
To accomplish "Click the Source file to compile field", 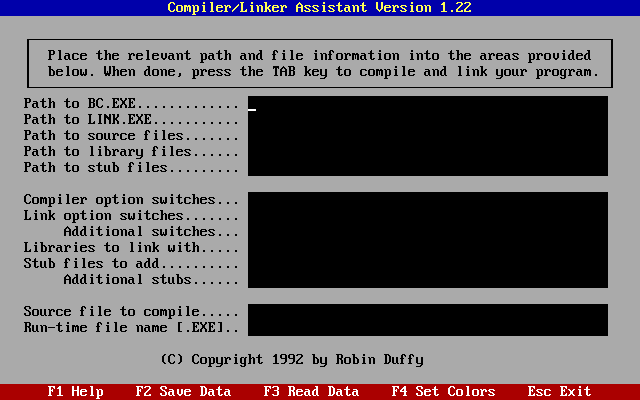I will click(427, 312).
